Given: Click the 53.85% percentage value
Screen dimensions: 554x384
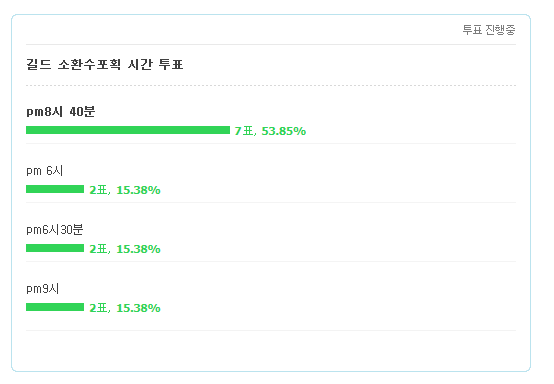Looking at the screenshot, I should pyautogui.click(x=284, y=131).
